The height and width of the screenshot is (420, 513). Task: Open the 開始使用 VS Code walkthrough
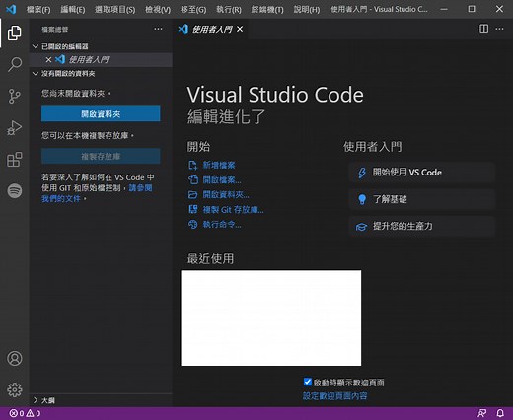click(x=422, y=173)
